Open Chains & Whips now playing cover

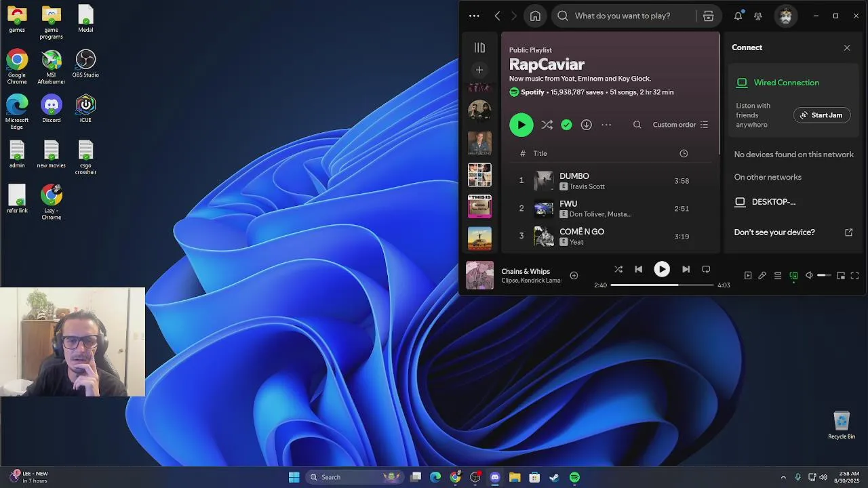(479, 275)
